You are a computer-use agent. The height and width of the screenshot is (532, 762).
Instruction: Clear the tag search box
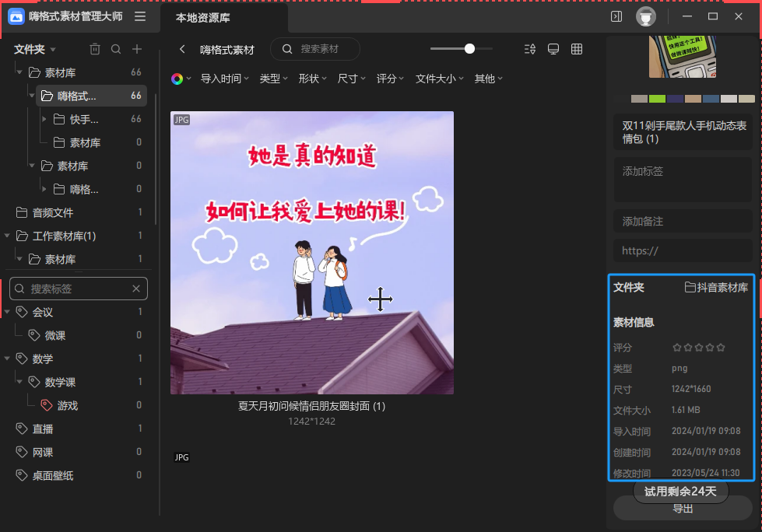136,289
